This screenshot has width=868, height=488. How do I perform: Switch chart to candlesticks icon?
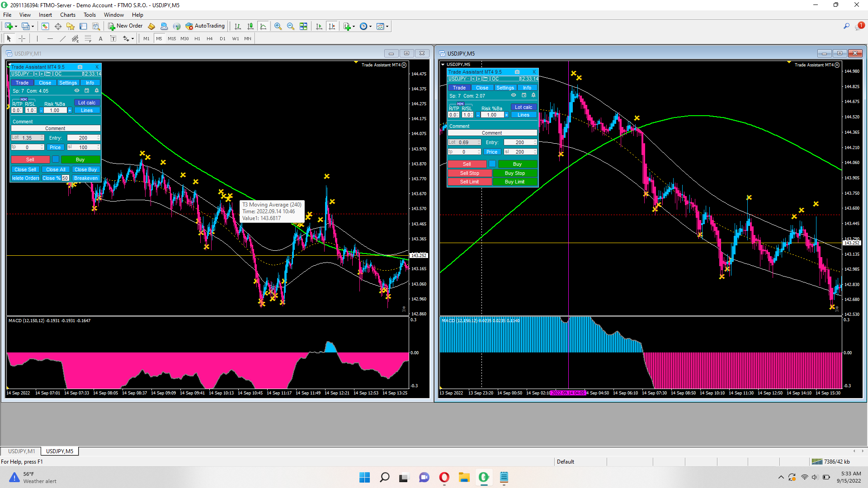click(250, 26)
